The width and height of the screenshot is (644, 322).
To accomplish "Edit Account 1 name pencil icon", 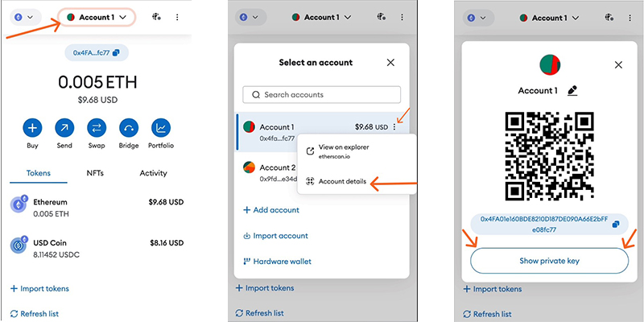I will point(572,91).
